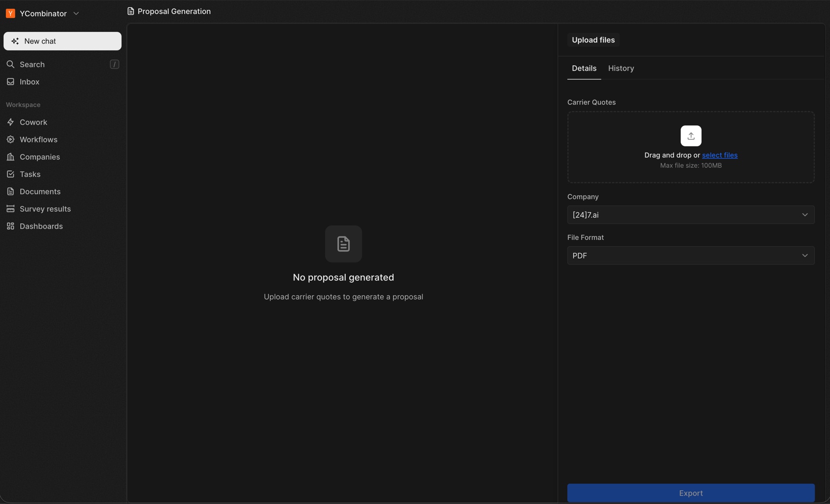
Task: Click the YCombinator logo icon
Action: 10,13
